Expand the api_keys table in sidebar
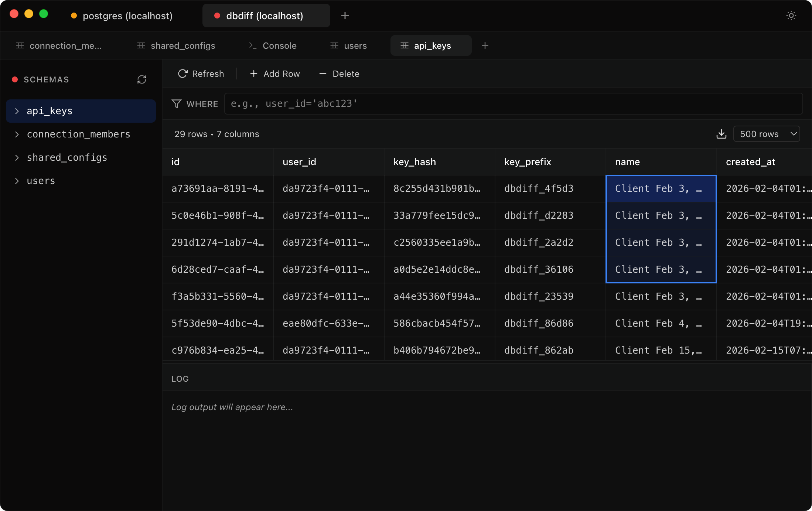This screenshot has height=511, width=812. pyautogui.click(x=17, y=110)
